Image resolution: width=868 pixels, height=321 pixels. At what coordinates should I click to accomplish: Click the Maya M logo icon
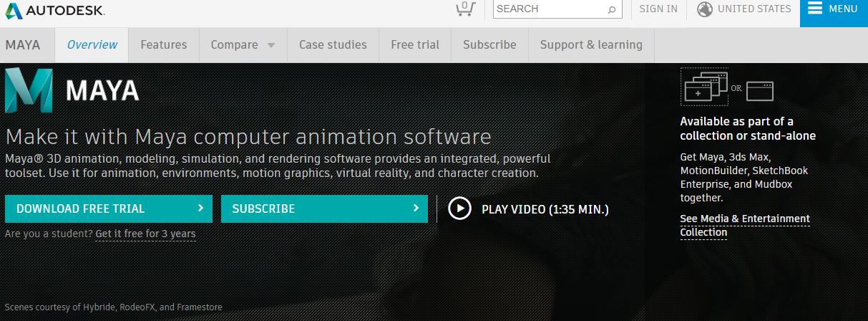coord(29,90)
